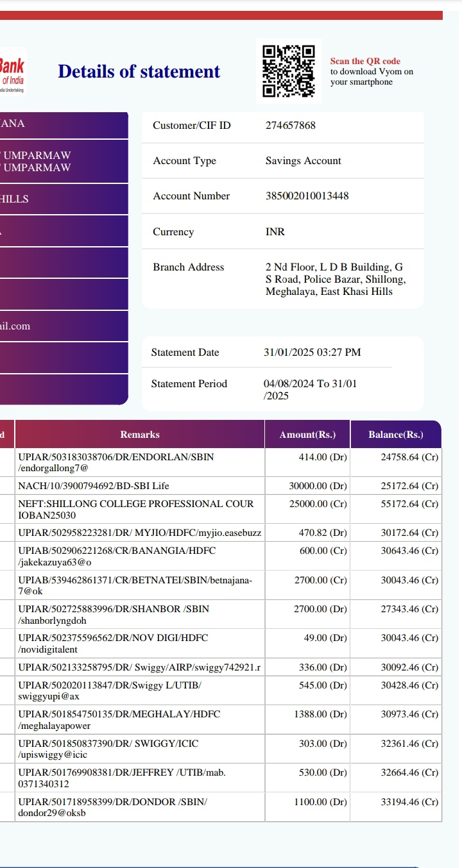Click amount 1100.00 (Dr)
Image resolution: width=462 pixels, height=868 pixels.
click(321, 802)
